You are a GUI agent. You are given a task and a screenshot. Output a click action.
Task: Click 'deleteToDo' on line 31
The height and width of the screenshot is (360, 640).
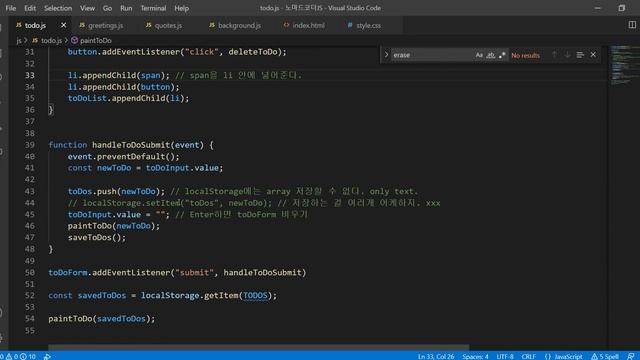[253, 52]
